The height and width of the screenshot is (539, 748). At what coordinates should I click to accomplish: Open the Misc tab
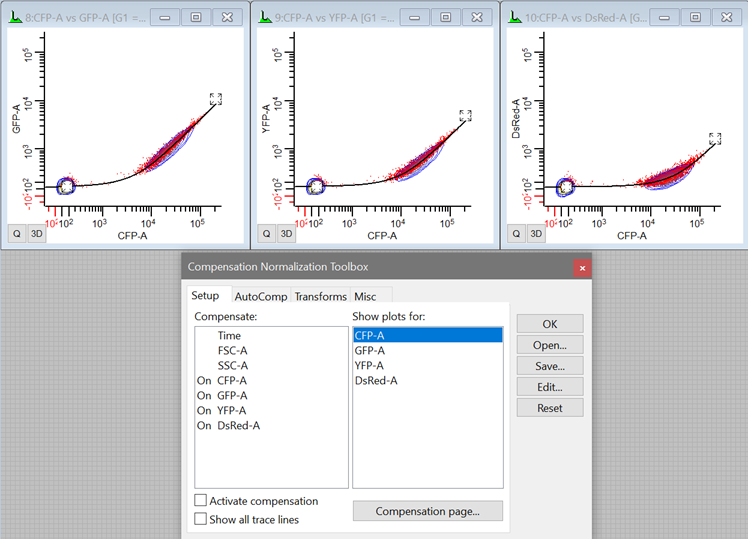tap(365, 296)
